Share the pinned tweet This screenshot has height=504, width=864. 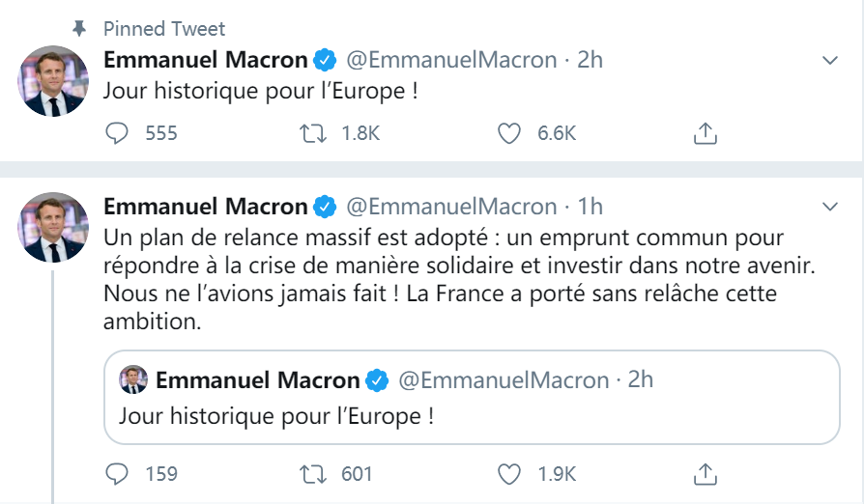tap(706, 133)
